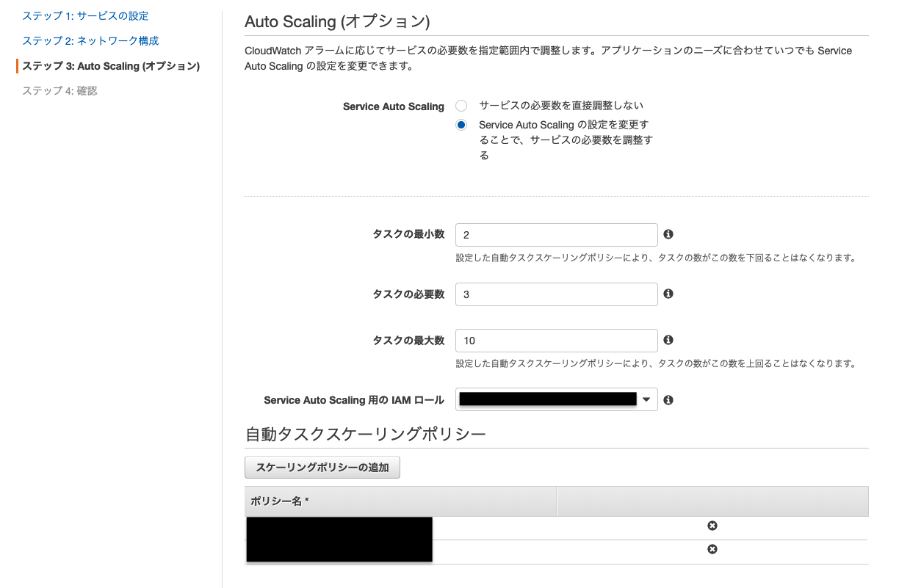Image resolution: width=910 pixels, height=588 pixels.
Task: Click the ポリシー名 column header
Action: point(272,501)
